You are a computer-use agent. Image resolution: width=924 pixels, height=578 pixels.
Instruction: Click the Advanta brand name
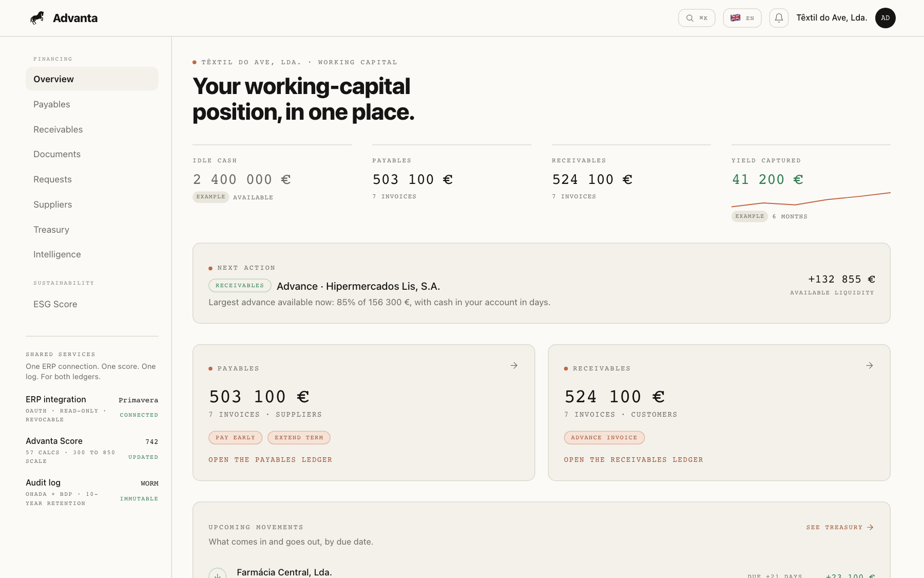75,18
